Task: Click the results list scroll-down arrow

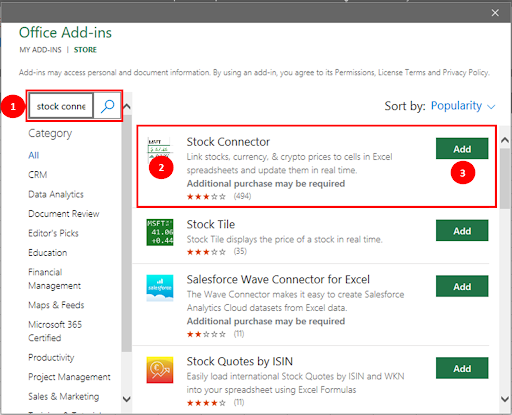Action: pyautogui.click(x=505, y=399)
